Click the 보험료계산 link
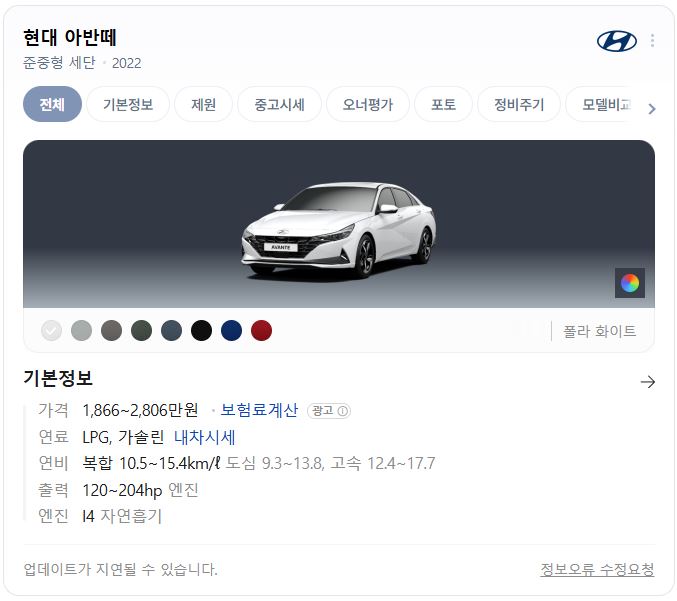 coord(259,410)
